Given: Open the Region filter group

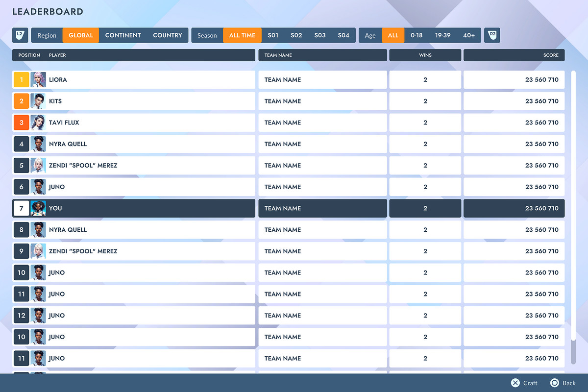Looking at the screenshot, I should [46, 35].
